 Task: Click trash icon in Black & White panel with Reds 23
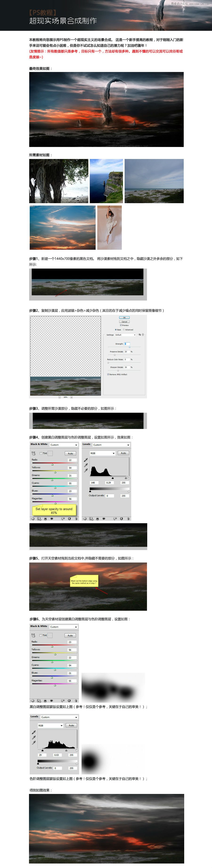[76, 701]
